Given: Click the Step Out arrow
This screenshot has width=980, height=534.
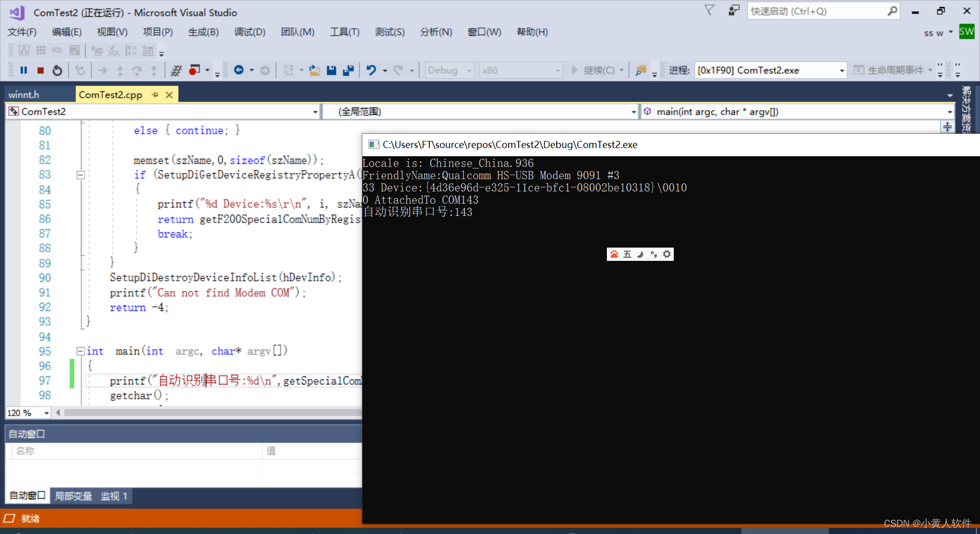Looking at the screenshot, I should [154, 70].
